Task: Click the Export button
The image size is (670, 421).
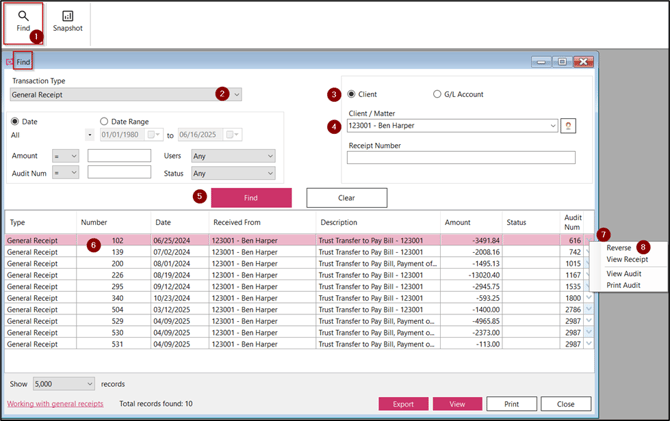Action: (402, 404)
